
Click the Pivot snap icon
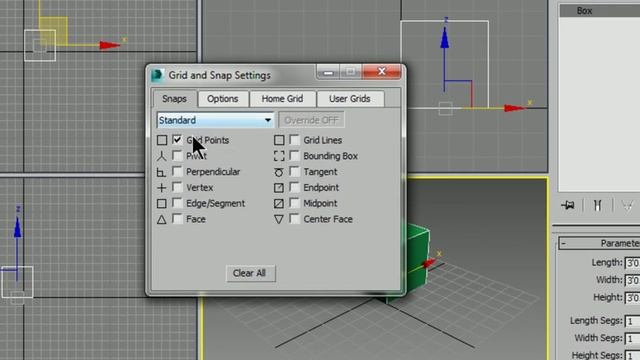pyautogui.click(x=162, y=156)
